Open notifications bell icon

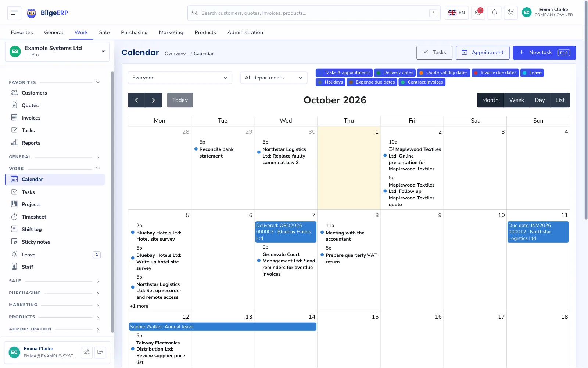point(495,13)
